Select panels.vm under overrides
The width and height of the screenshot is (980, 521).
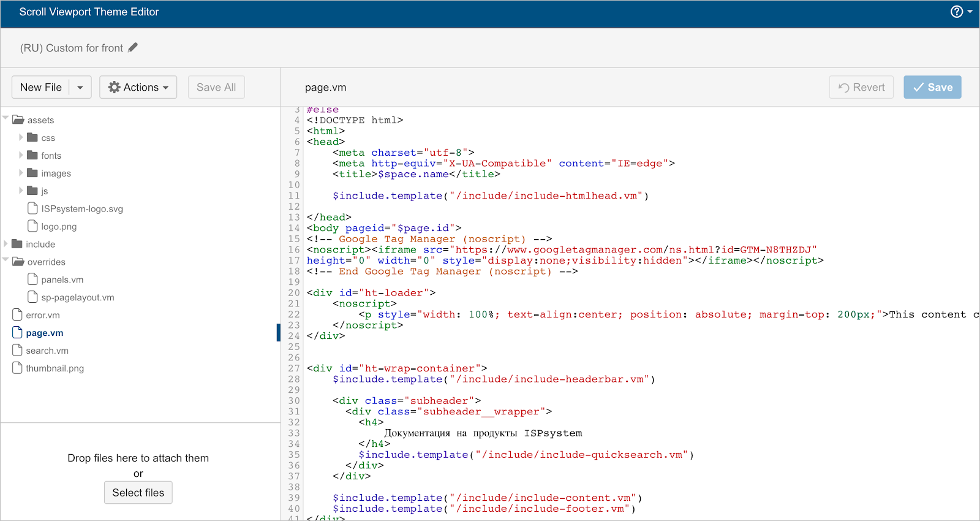coord(62,280)
